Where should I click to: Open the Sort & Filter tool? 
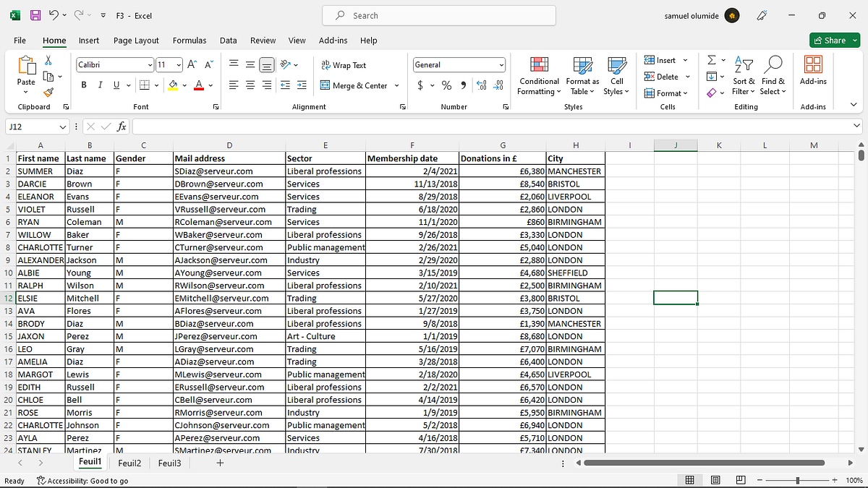[744, 76]
